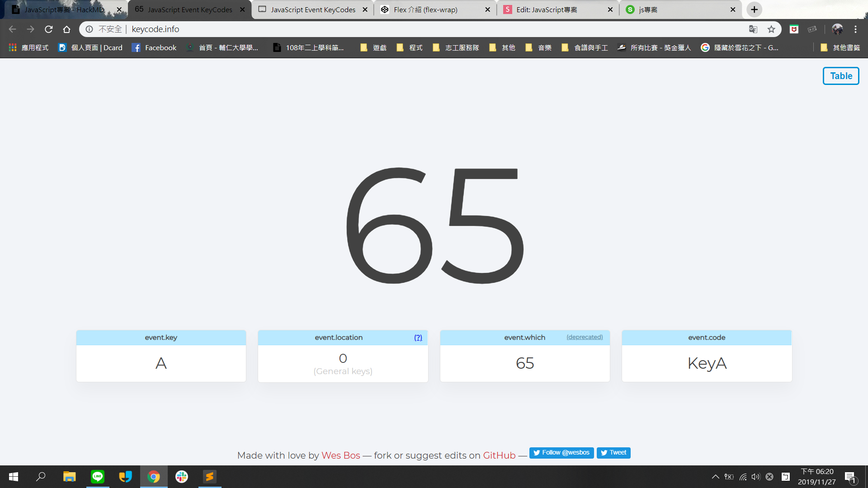Open the event.location help (?) link
This screenshot has width=868, height=488.
[x=418, y=338]
